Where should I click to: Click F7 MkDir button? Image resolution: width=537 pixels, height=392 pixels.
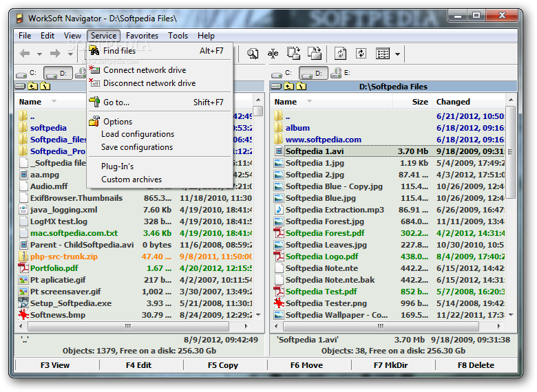tap(391, 365)
